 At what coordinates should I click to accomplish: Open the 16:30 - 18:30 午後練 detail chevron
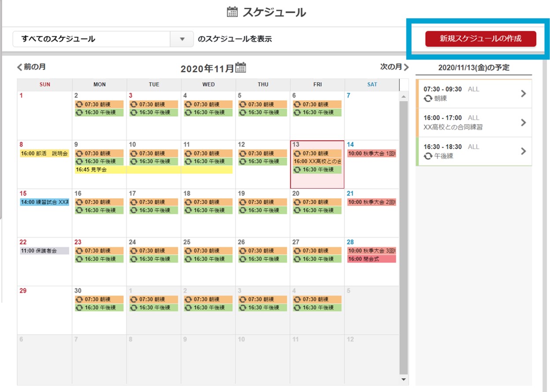(x=523, y=151)
